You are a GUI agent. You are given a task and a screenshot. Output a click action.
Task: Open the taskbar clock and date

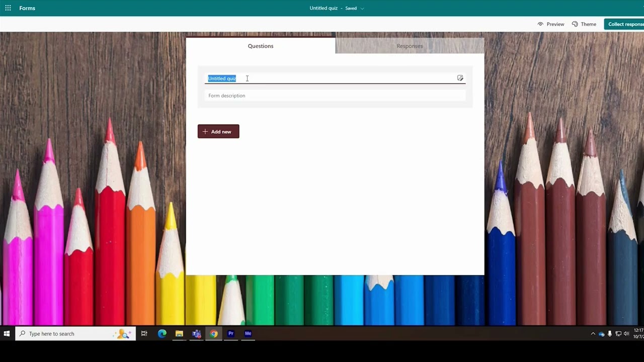point(638,333)
